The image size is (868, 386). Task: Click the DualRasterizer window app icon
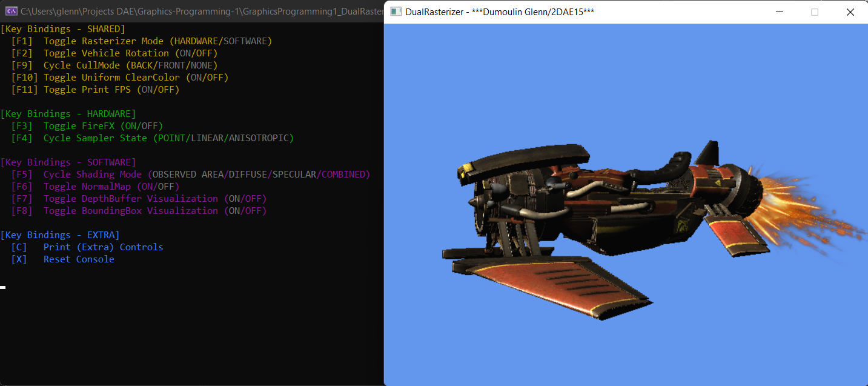click(396, 12)
